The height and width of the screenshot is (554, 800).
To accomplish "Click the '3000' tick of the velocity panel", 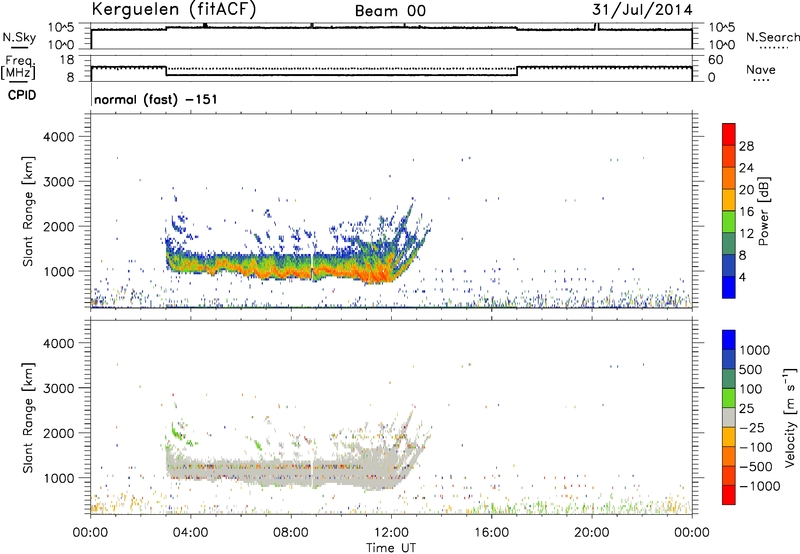I will [59, 388].
